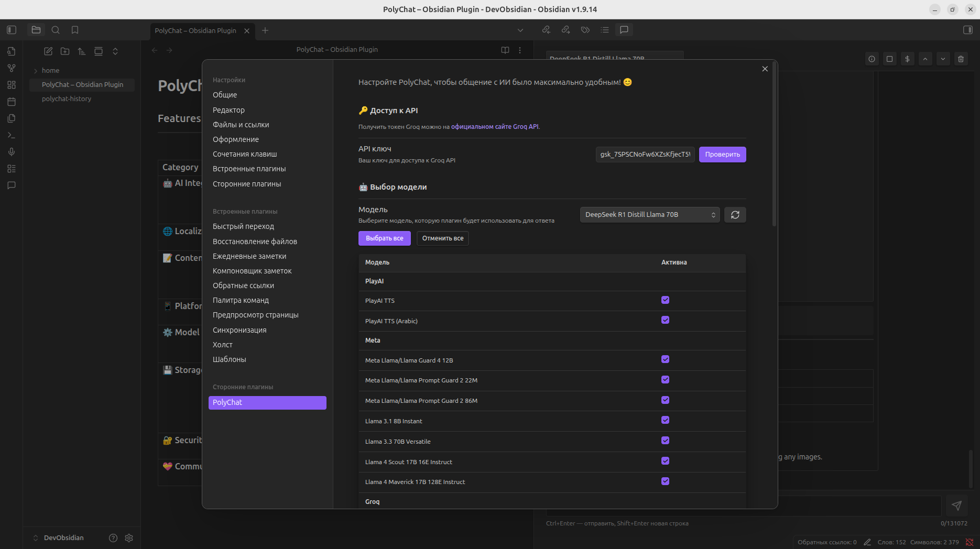
Task: Switch to the Сторонние плагины settings section
Action: (246, 184)
